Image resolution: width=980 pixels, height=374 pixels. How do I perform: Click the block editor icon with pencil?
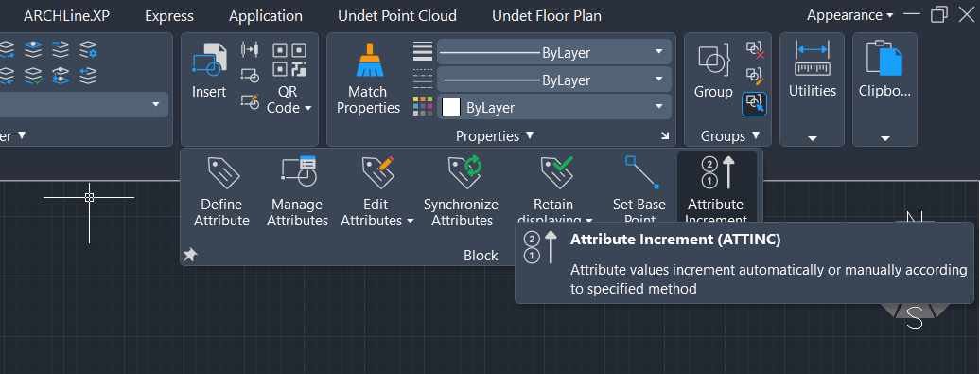(250, 102)
